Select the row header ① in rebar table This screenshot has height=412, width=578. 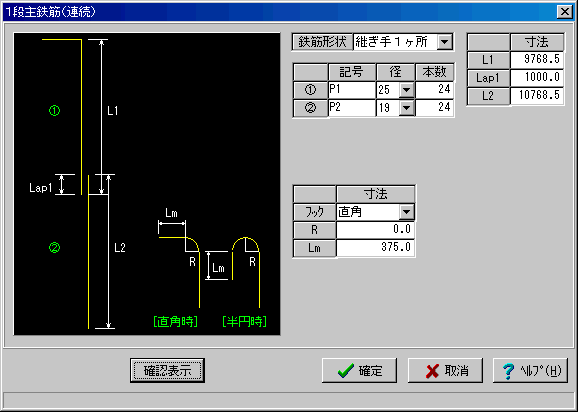pos(310,90)
